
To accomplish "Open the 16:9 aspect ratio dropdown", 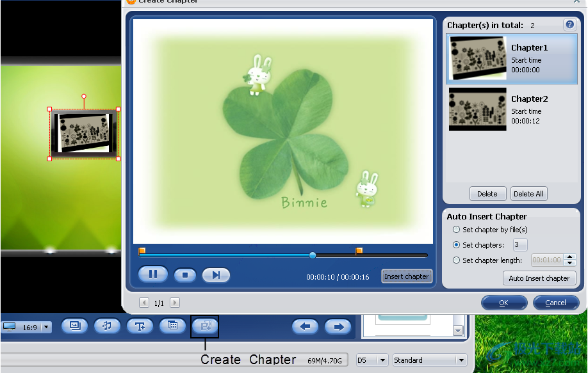I will pos(46,327).
